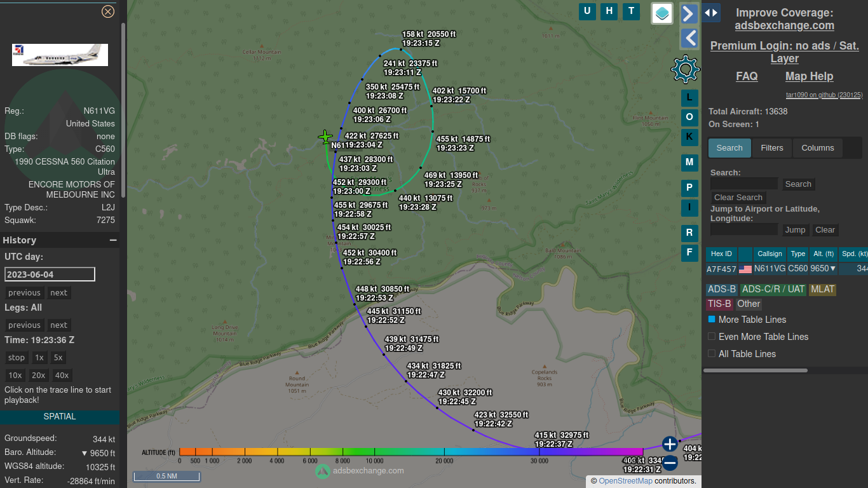The image size is (868, 488).
Task: Click the T map toggle button
Action: 631,11
